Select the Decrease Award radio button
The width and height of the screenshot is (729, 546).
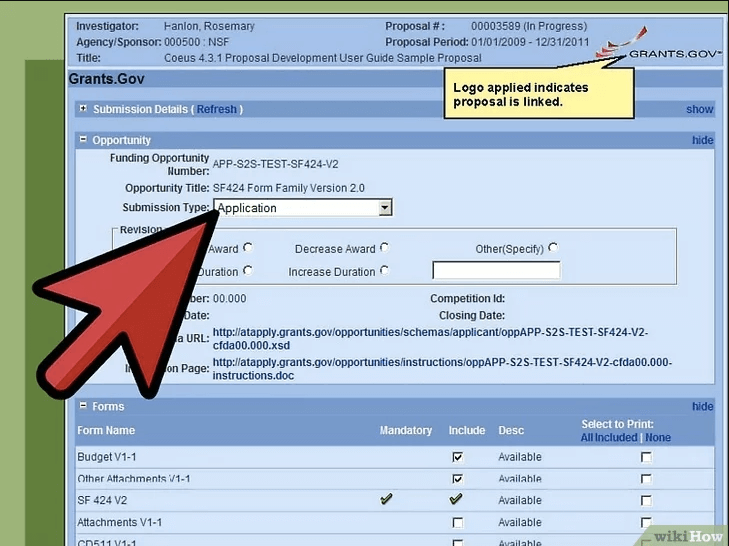[385, 248]
